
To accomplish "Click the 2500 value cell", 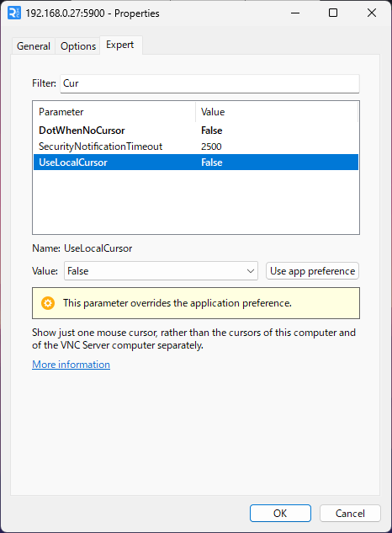I will (x=211, y=147).
